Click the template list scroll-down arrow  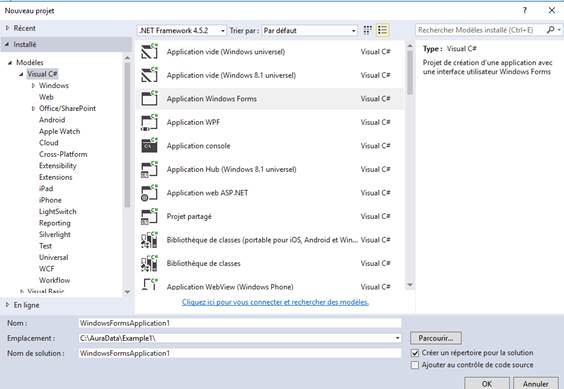(x=410, y=285)
